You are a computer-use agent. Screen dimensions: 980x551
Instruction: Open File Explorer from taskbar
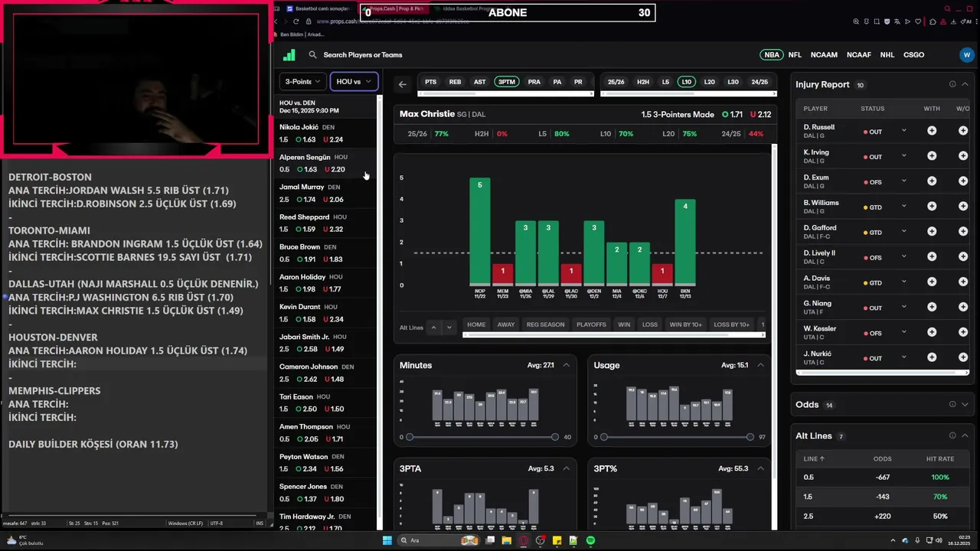coord(507,540)
